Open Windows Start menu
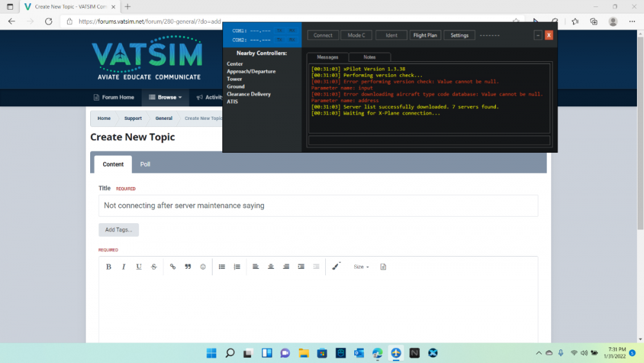The image size is (644, 363). coord(211,353)
